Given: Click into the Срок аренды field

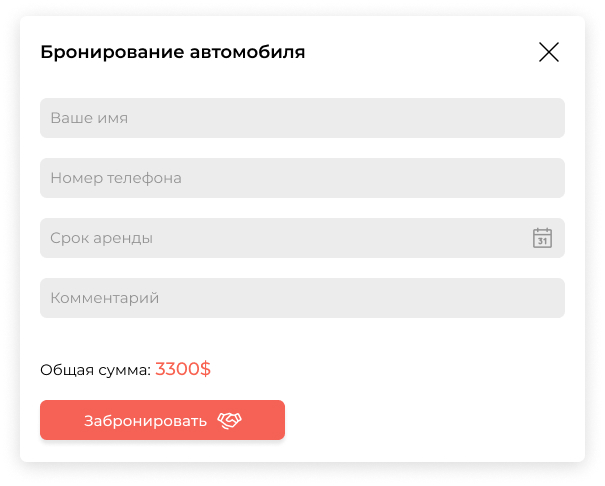Looking at the screenshot, I should 302,238.
